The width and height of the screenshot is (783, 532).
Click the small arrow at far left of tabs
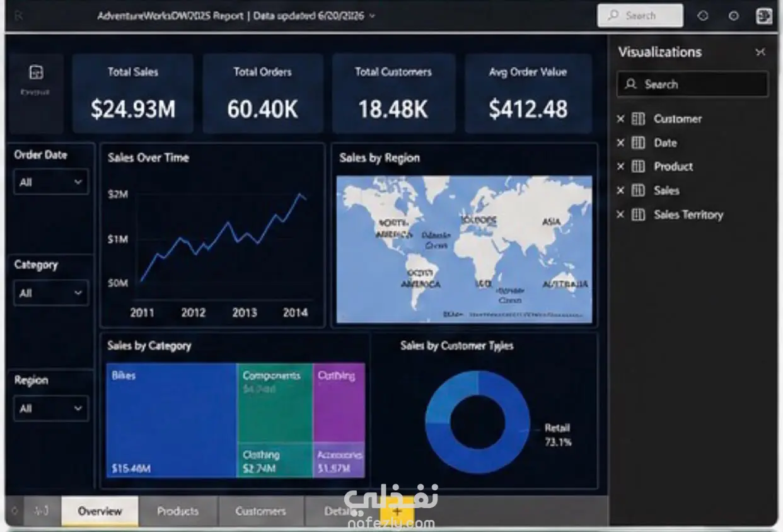pyautogui.click(x=14, y=511)
